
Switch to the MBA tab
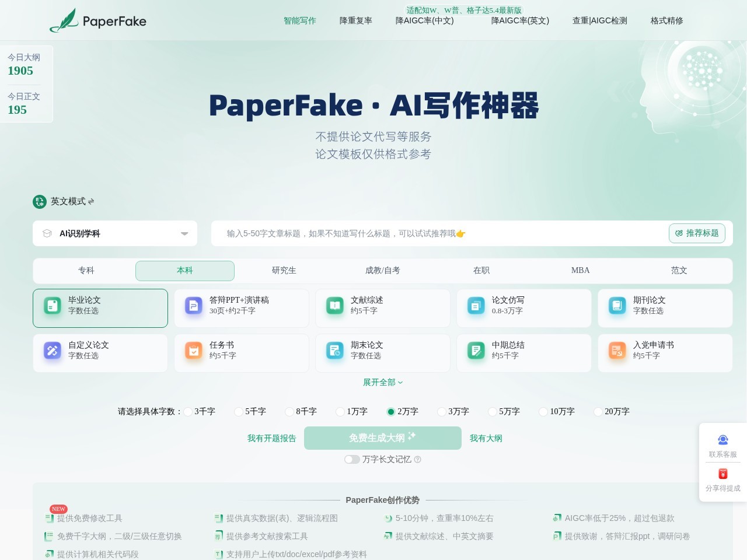[x=581, y=271]
